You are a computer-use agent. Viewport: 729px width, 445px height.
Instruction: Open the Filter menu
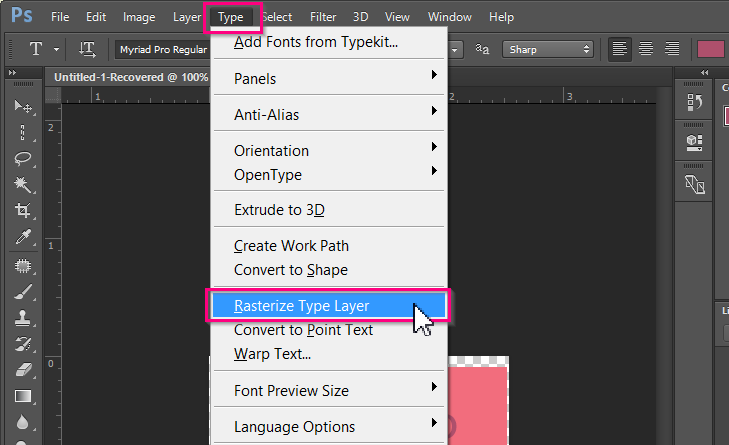[x=323, y=17]
